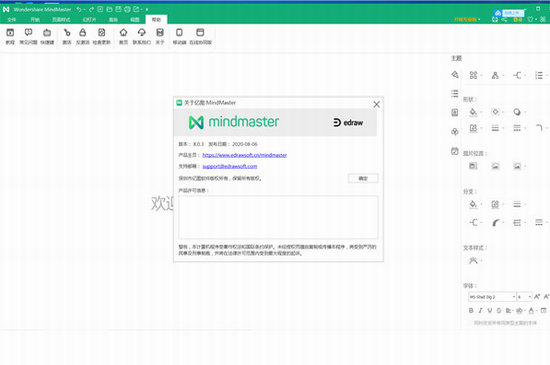Switch to the Page Style (页面样式) tab
The width and height of the screenshot is (550, 365).
point(61,20)
